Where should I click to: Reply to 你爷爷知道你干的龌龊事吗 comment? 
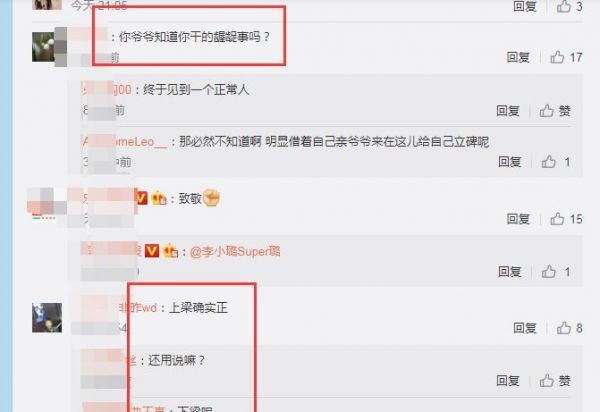(x=518, y=57)
